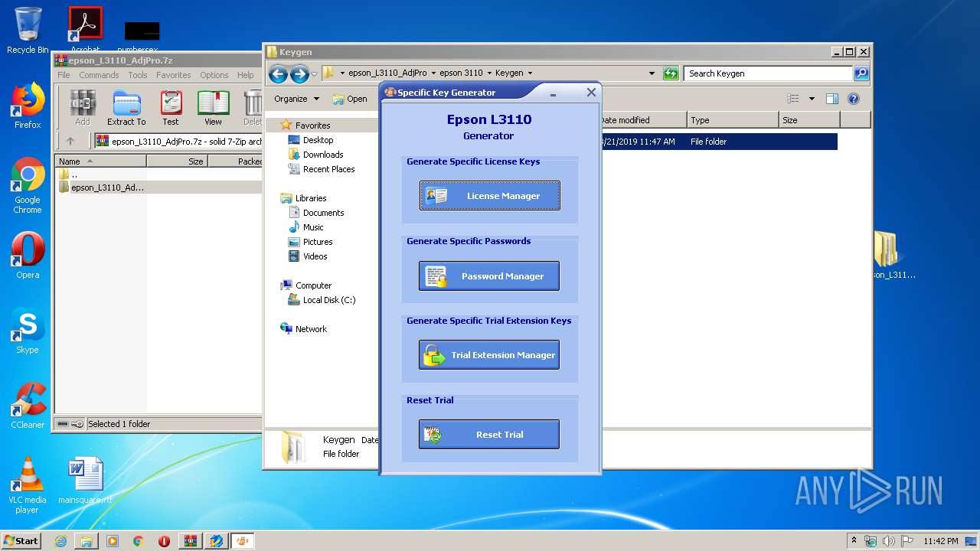Open the Help menu in WinRAR
The height and width of the screenshot is (551, 980).
coord(245,75)
